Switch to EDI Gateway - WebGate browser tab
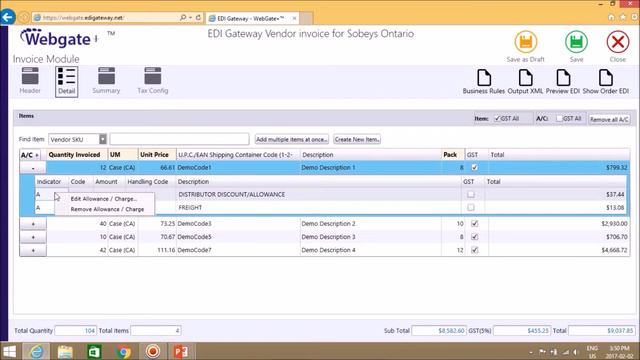Viewport: 640px width, 360px height. pos(251,18)
